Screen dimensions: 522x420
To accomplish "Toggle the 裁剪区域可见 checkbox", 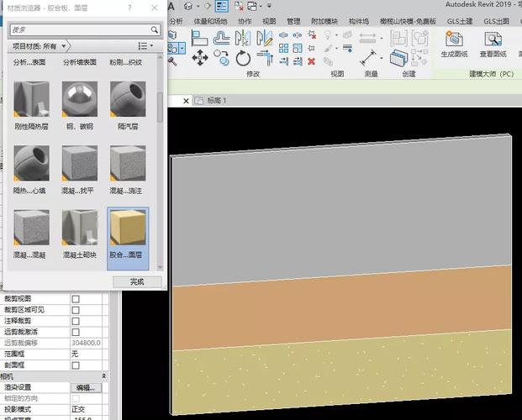I will (76, 310).
